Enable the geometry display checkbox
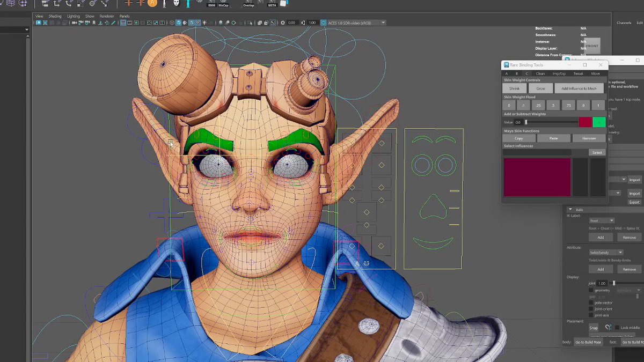This screenshot has width=644, height=362. pos(591,290)
